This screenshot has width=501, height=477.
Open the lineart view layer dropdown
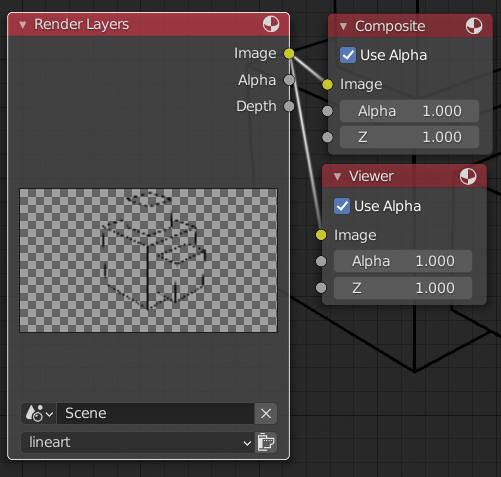click(138, 443)
